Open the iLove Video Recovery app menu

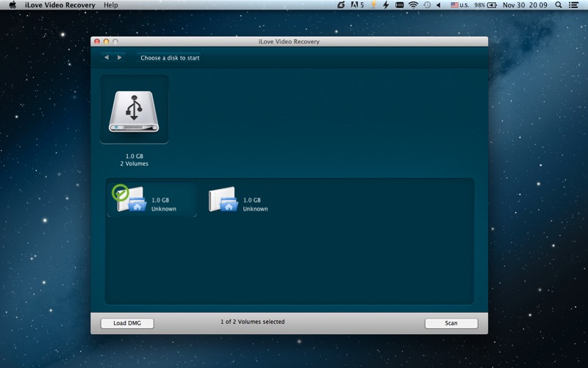tap(60, 5)
